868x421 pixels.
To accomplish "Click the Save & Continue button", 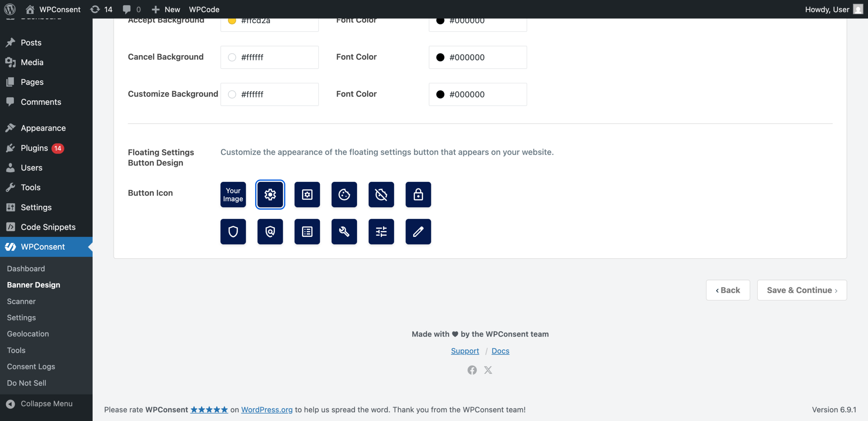I will point(802,290).
